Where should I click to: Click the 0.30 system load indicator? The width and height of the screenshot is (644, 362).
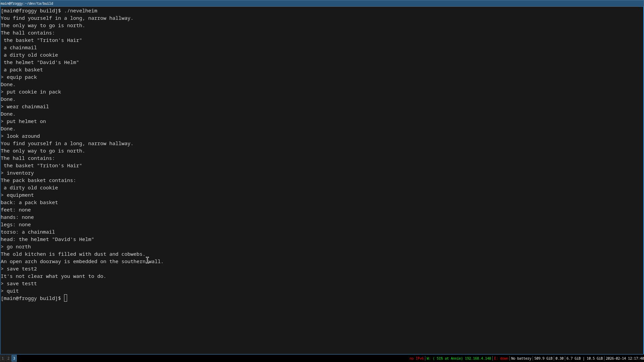click(x=559, y=358)
